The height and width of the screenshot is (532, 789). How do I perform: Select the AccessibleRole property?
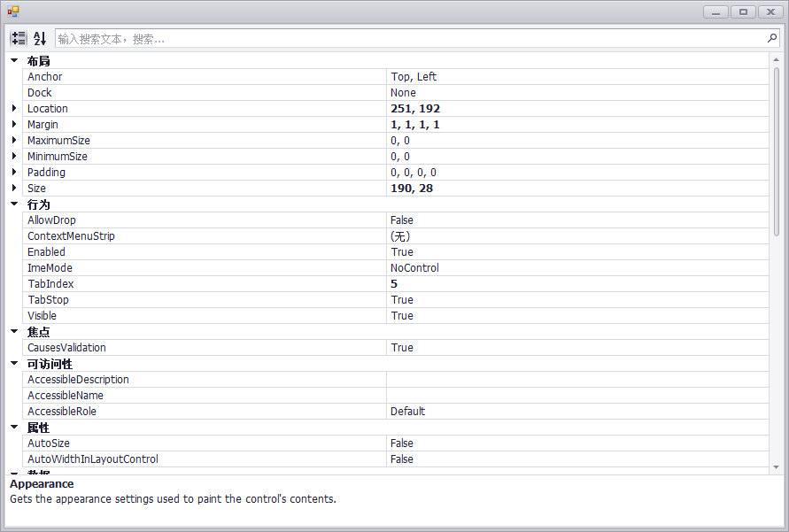(205, 412)
